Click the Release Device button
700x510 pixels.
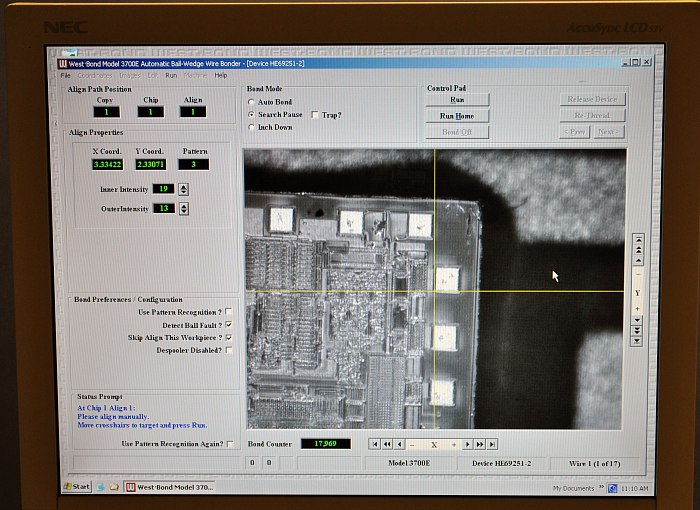(592, 99)
